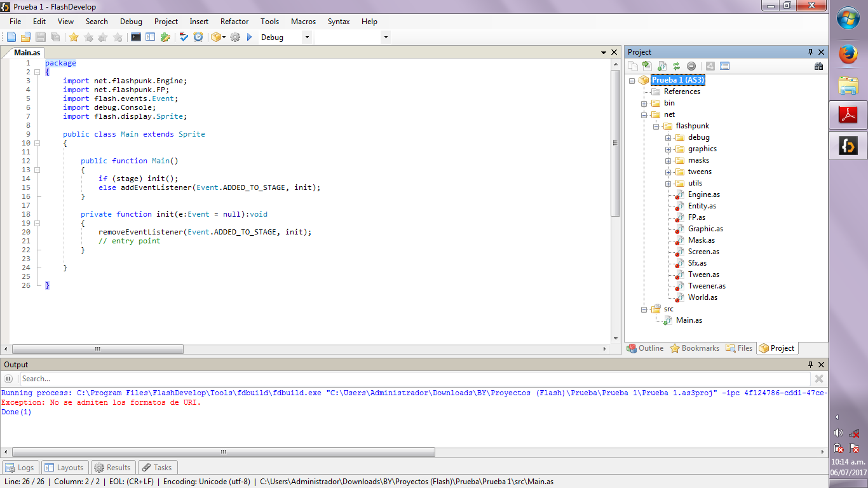The height and width of the screenshot is (488, 868).
Task: Click the alarm clock toolbar icon
Action: tap(198, 37)
